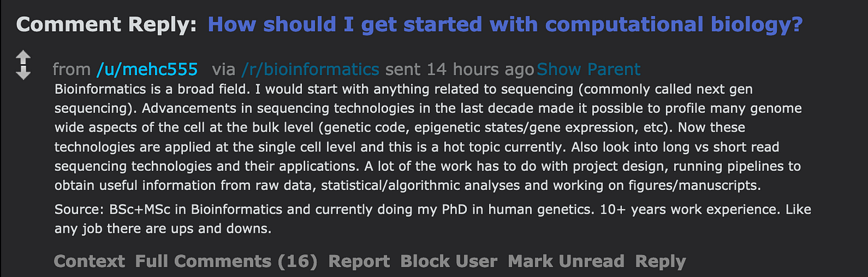Click the word 'via' before subreddit
868x277 pixels.
click(x=224, y=69)
